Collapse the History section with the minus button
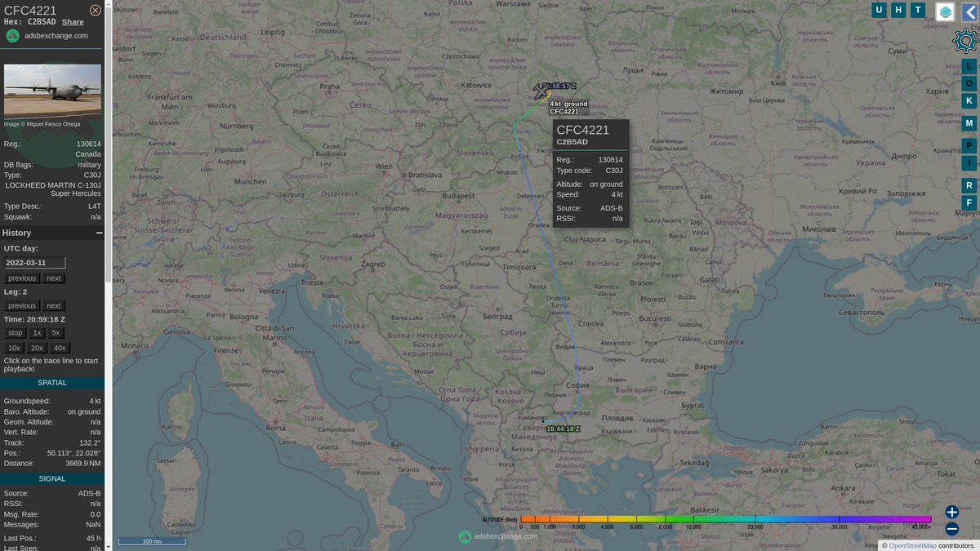 click(x=99, y=233)
